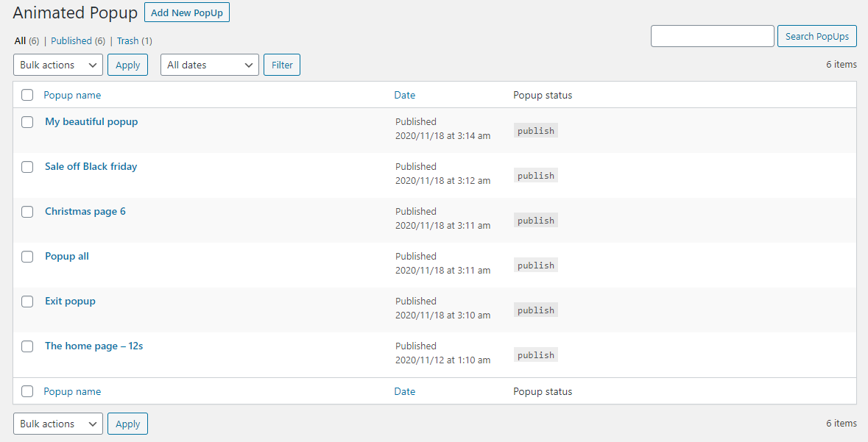Open My beautiful popup
The height and width of the screenshot is (442, 868).
pyautogui.click(x=91, y=121)
